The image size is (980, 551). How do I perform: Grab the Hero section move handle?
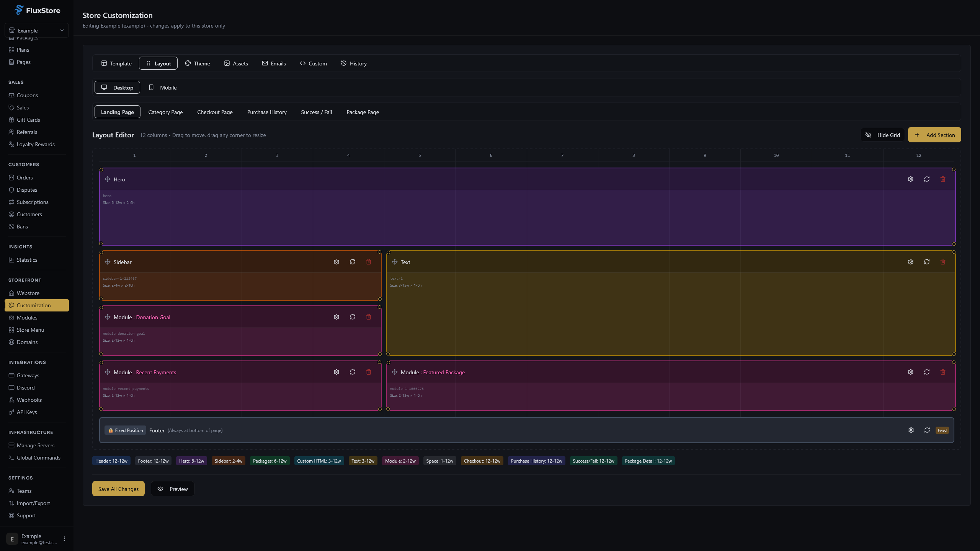click(108, 179)
